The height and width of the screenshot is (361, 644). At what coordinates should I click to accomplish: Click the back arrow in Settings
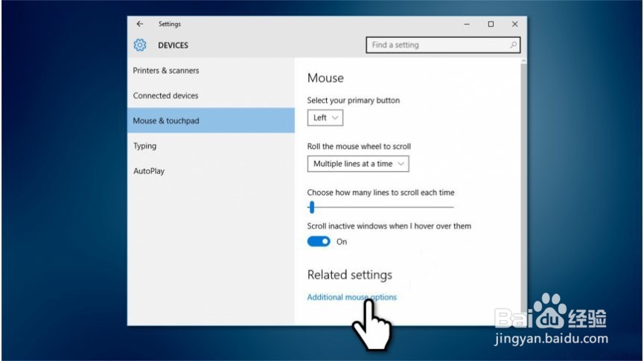click(x=140, y=24)
